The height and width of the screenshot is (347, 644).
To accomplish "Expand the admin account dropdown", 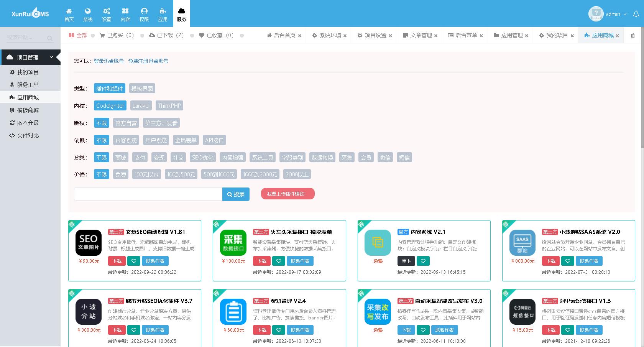I will 616,14.
